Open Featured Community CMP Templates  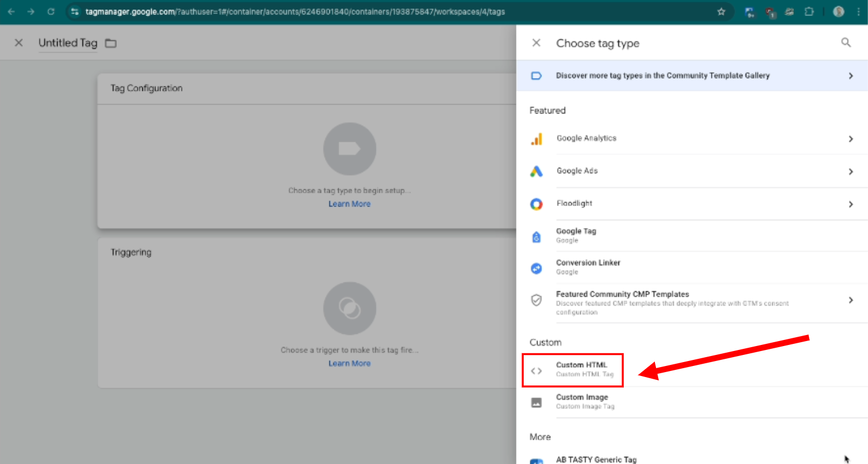coord(692,303)
